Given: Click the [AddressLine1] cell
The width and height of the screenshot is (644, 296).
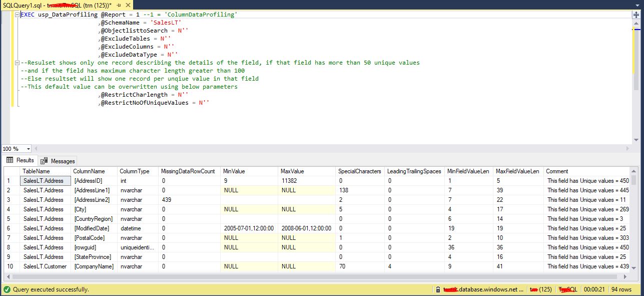Looking at the screenshot, I should [95, 190].
